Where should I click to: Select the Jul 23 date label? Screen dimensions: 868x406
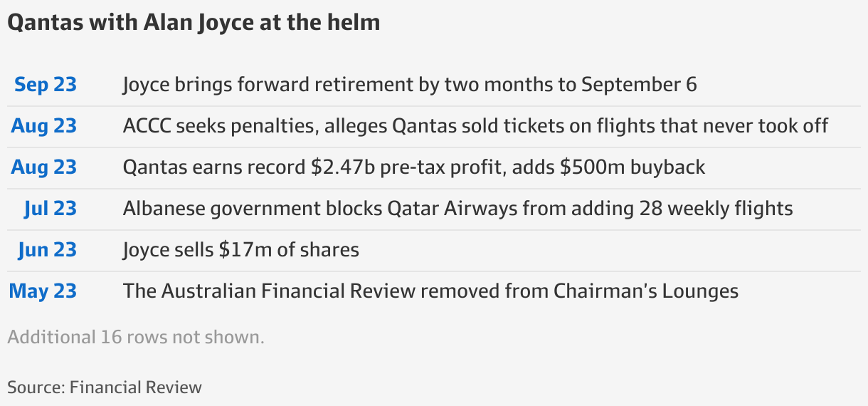[x=50, y=209]
